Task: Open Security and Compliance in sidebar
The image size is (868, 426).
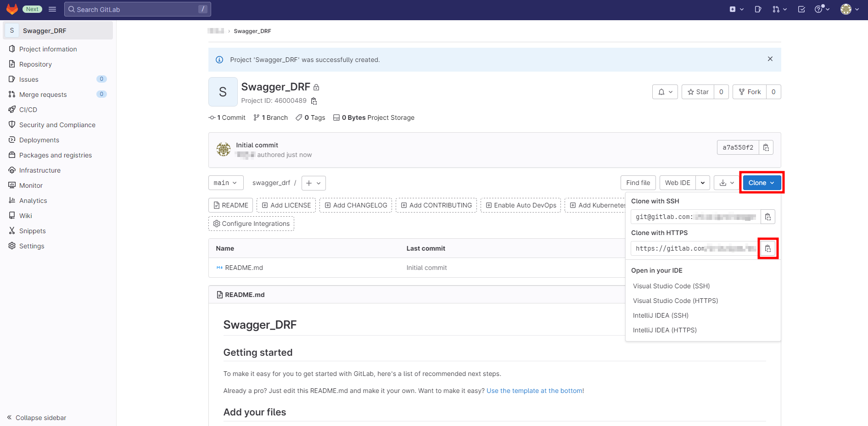Action: pos(57,125)
